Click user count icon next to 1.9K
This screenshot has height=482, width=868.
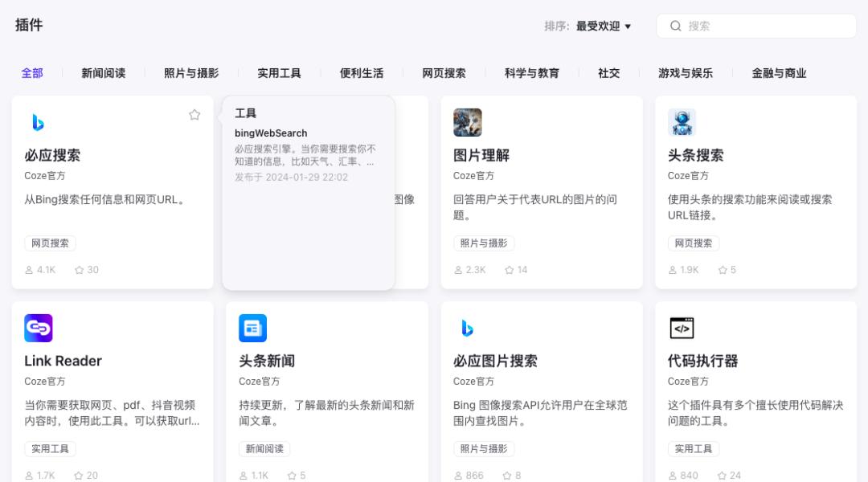click(672, 270)
